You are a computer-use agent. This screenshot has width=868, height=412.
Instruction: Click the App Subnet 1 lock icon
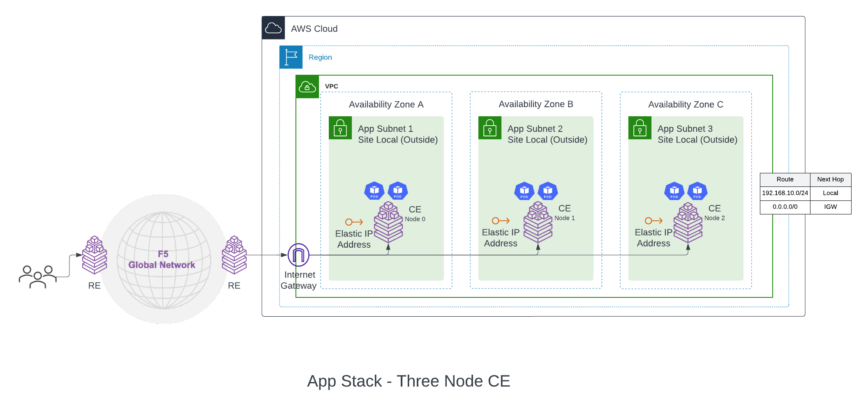pos(340,127)
